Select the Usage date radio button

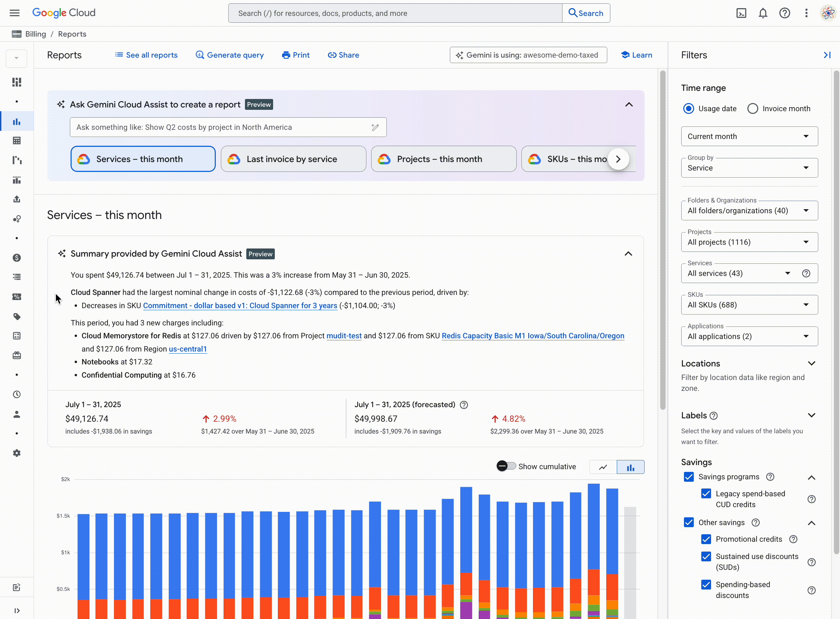point(688,109)
